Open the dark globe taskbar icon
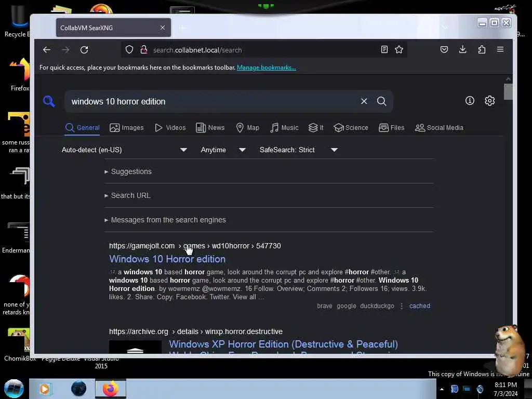Viewport: 532px width, 399px height. [79, 389]
